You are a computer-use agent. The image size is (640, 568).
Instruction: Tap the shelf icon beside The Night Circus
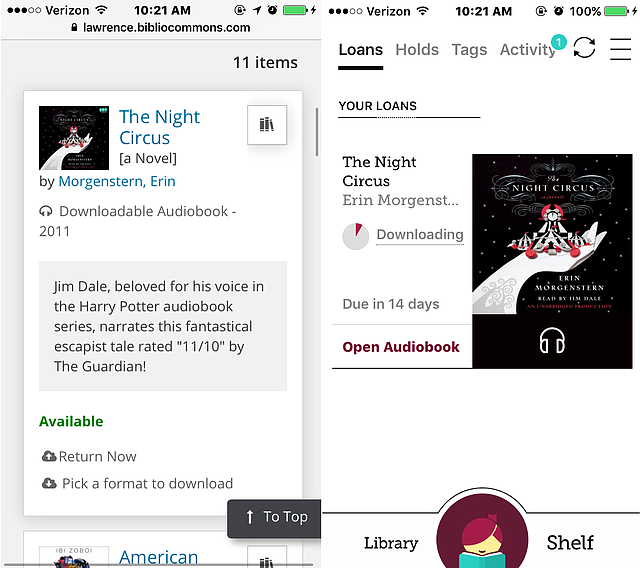click(267, 125)
